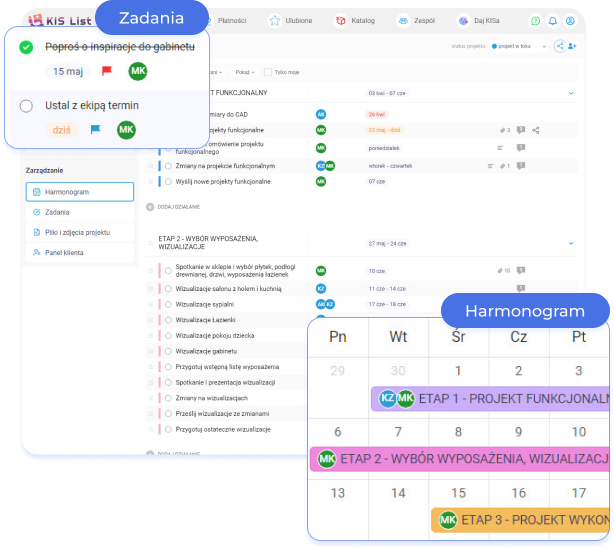Viewport: 614px width, 549px height.
Task: Open the Katalog box icon
Action: point(340,20)
